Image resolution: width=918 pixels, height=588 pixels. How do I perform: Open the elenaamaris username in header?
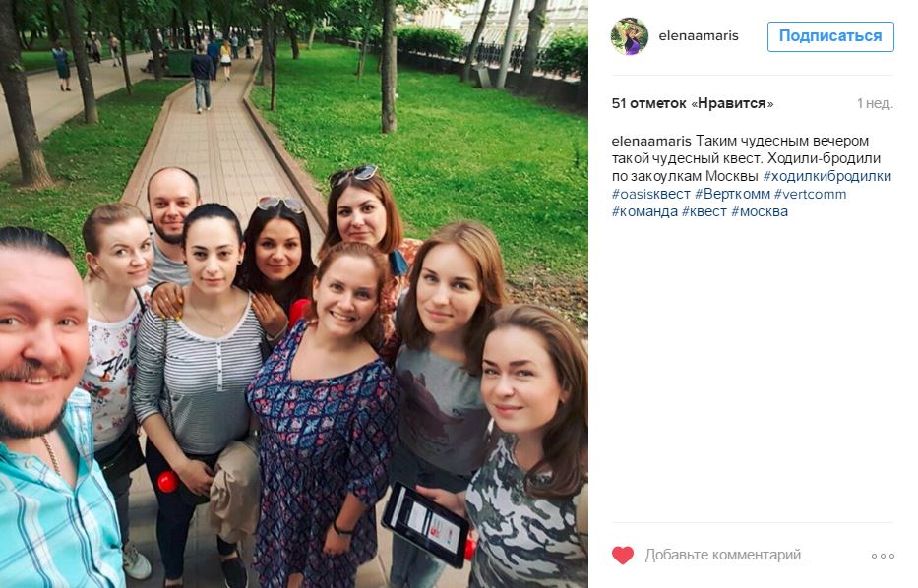pos(699,36)
